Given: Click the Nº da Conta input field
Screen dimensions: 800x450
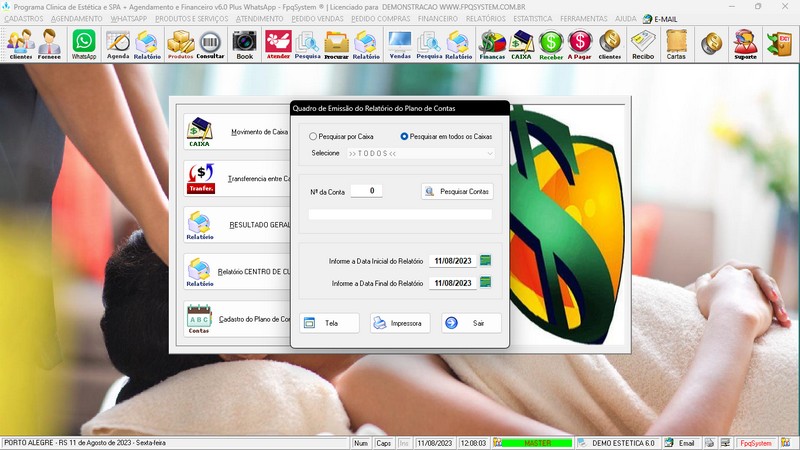Looking at the screenshot, I should point(366,191).
